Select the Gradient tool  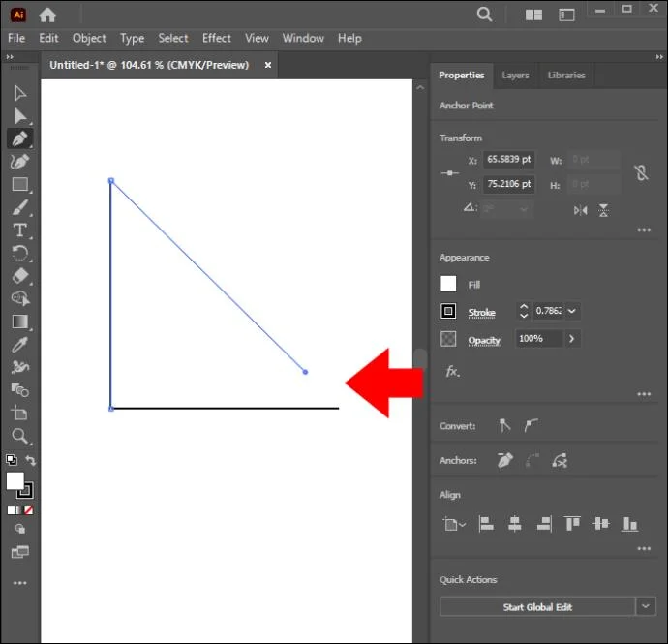click(20, 322)
